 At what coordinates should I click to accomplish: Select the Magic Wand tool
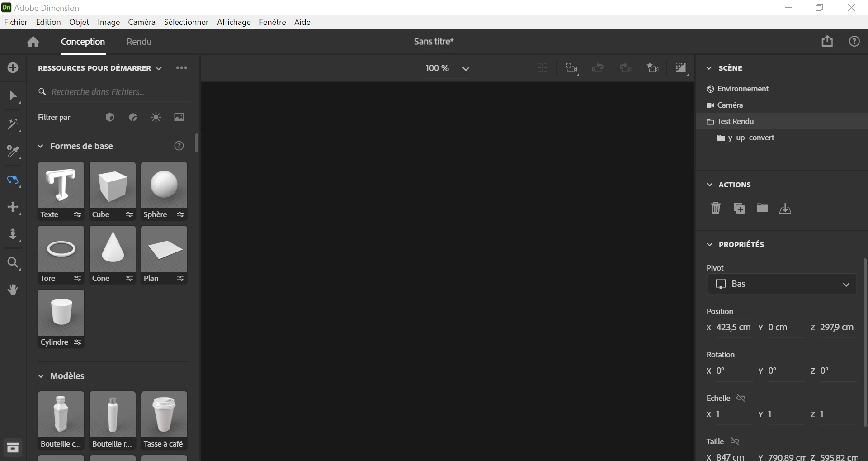pyautogui.click(x=13, y=125)
